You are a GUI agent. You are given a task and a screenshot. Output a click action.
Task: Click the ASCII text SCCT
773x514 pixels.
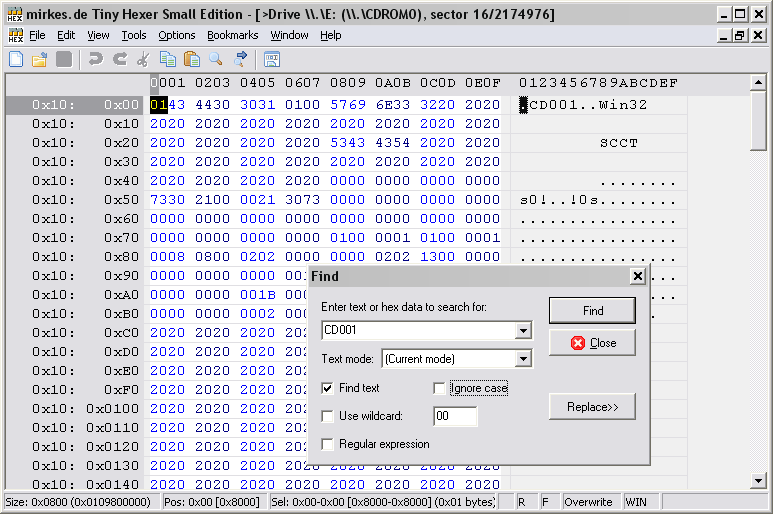(619, 143)
